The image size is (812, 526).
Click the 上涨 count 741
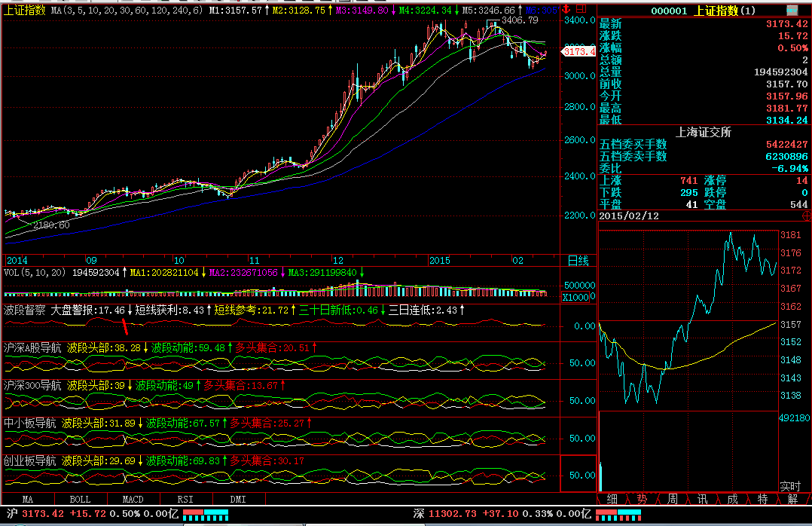coord(688,180)
